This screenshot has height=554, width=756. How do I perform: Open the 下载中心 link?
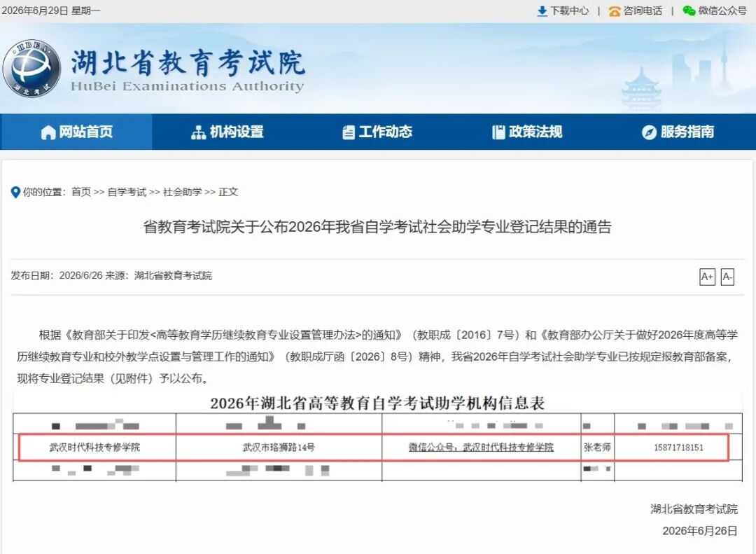click(x=569, y=11)
